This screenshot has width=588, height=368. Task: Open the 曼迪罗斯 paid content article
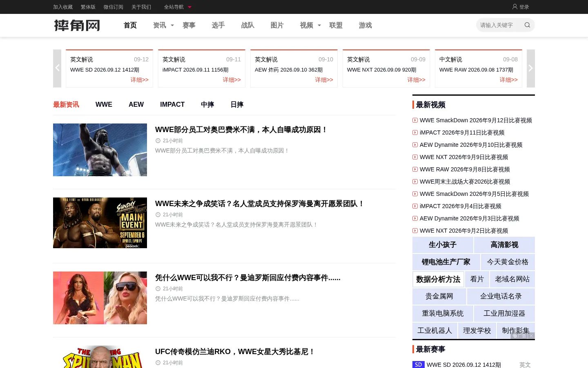[248, 278]
